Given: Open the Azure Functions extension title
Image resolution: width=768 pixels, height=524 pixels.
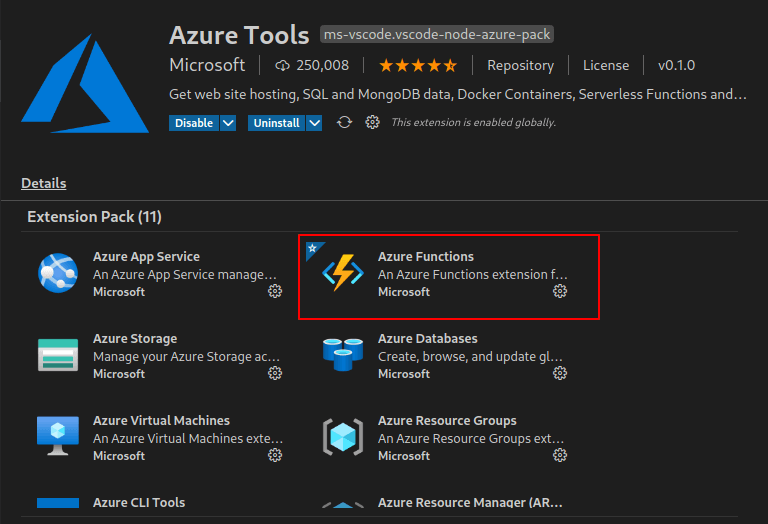Looking at the screenshot, I should (x=426, y=256).
